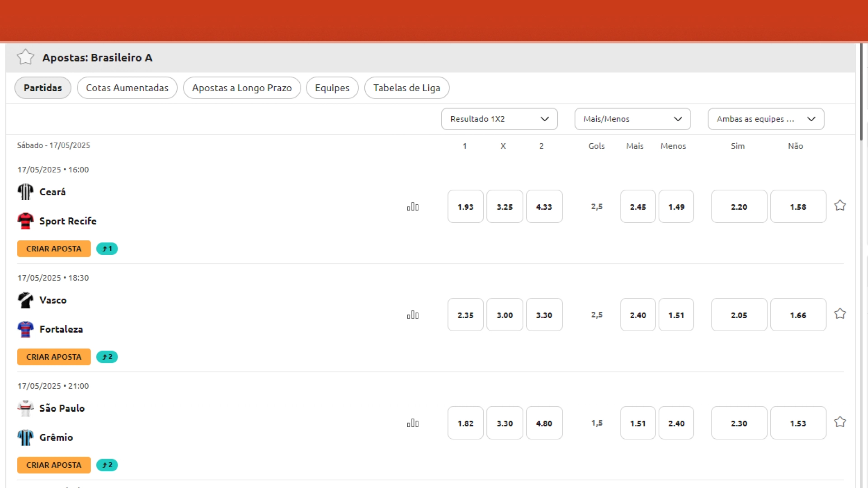Image resolution: width=868 pixels, height=488 pixels.
Task: Select over 2,5 goals at 2.45
Action: 638,206
